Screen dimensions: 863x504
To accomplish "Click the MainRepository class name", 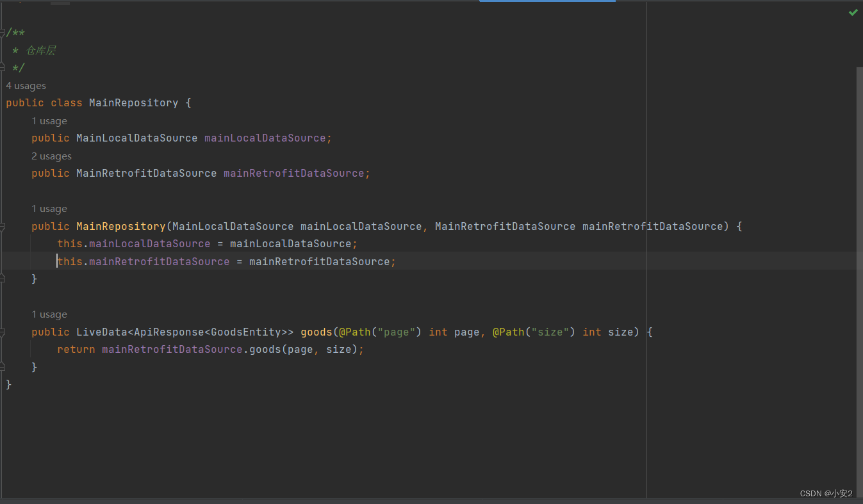I will (x=133, y=102).
